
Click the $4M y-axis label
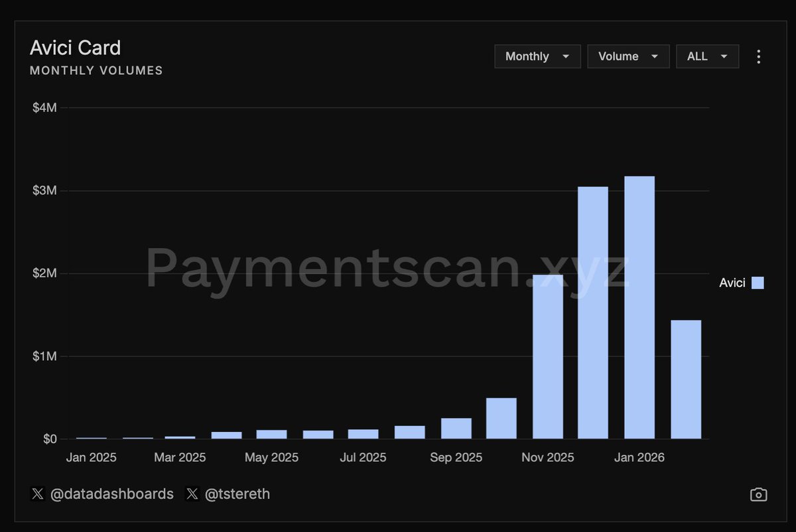tap(44, 107)
